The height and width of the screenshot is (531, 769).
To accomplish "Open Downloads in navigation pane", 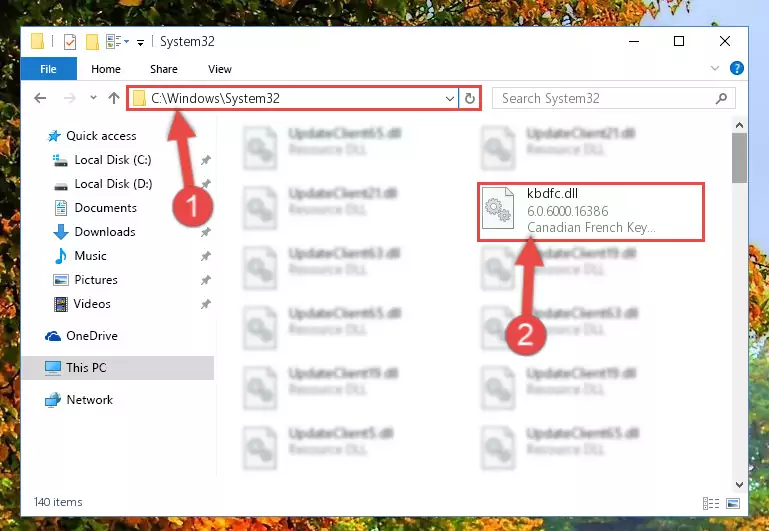I will 104,232.
